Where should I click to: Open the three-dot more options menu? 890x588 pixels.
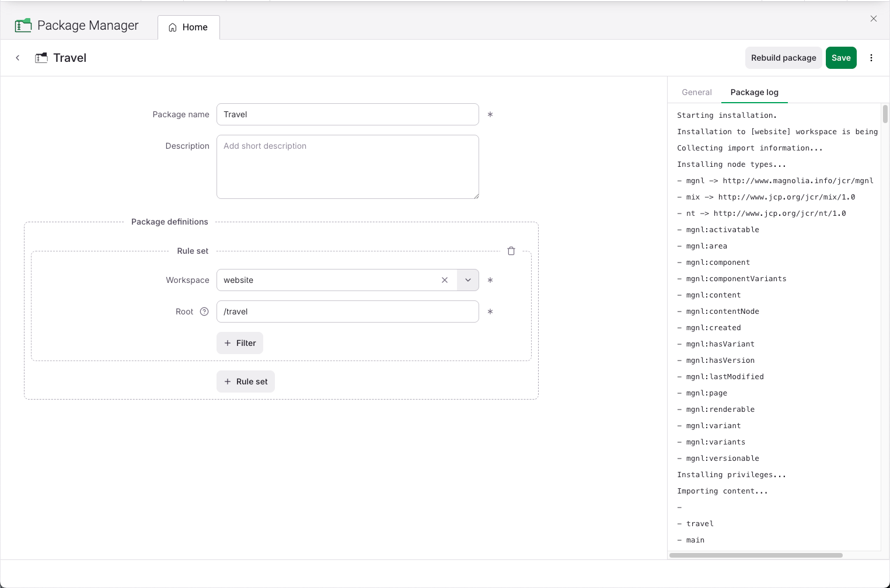[871, 58]
